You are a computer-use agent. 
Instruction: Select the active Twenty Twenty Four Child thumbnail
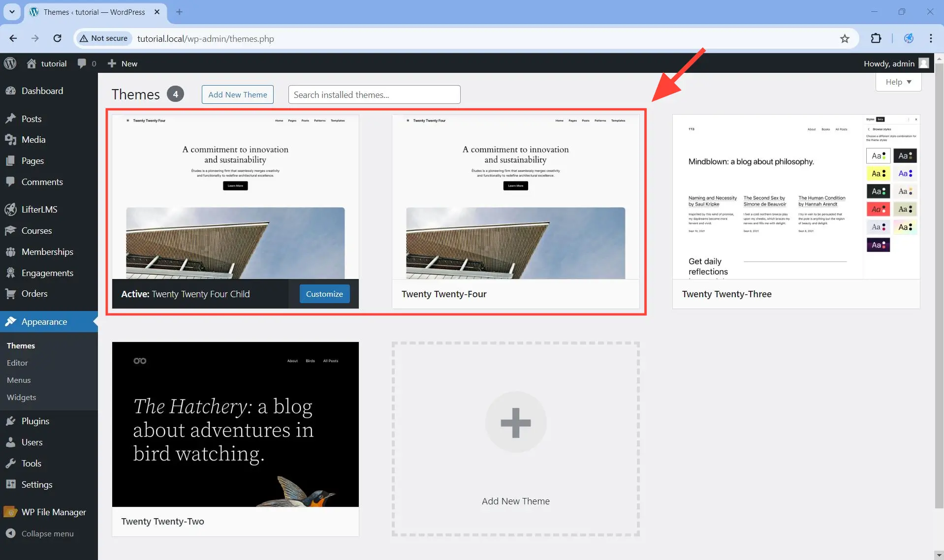coord(235,197)
